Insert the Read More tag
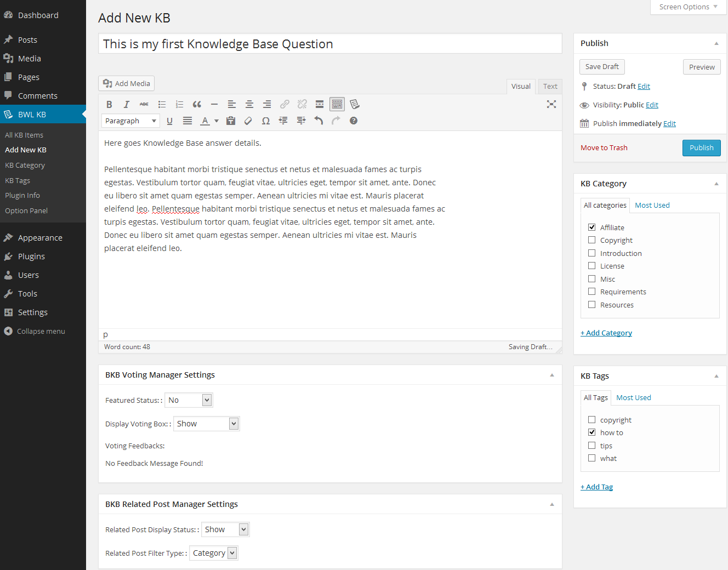This screenshot has width=728, height=570. 320,104
